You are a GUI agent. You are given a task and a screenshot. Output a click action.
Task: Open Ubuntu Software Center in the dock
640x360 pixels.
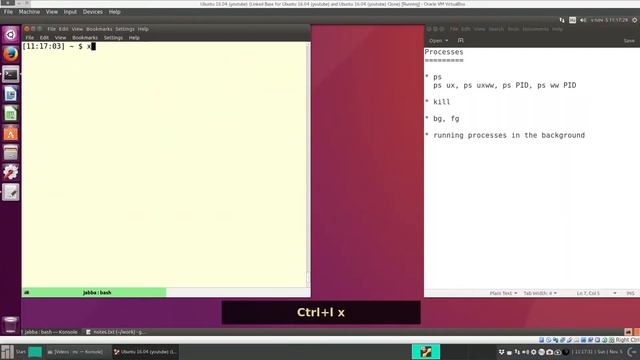click(x=11, y=133)
